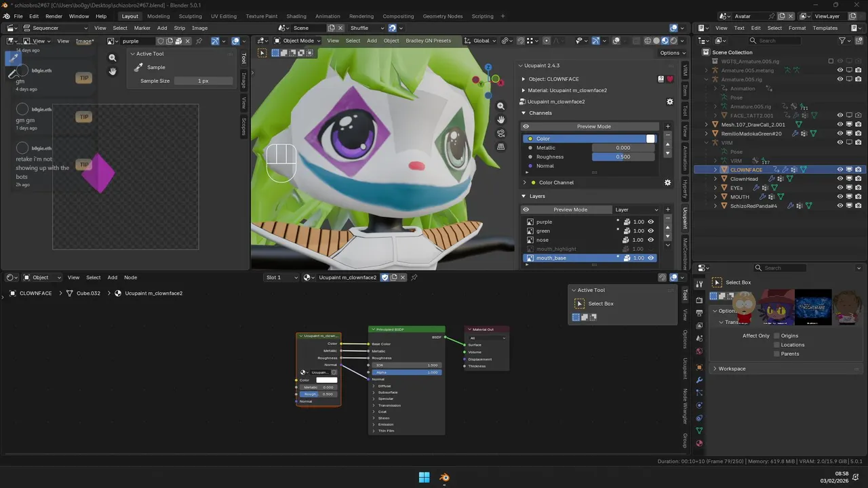Expand Material: Ucupaint m_clownface2 section
The height and width of the screenshot is (488, 868).
524,90
